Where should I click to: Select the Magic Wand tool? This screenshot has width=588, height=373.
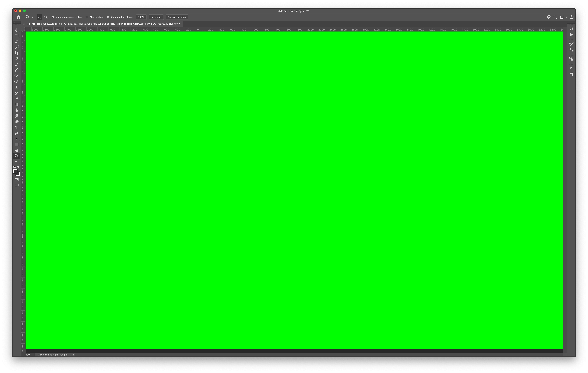17,47
